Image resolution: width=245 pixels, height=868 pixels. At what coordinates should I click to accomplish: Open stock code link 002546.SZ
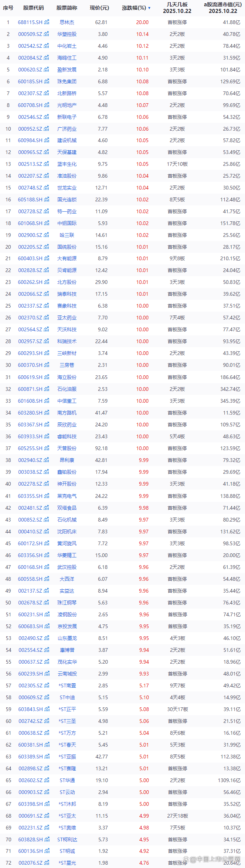click(30, 117)
